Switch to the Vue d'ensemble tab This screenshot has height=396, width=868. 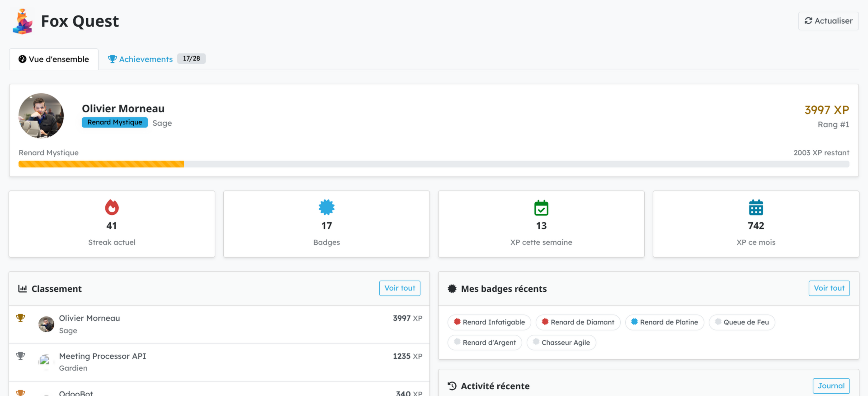point(54,59)
